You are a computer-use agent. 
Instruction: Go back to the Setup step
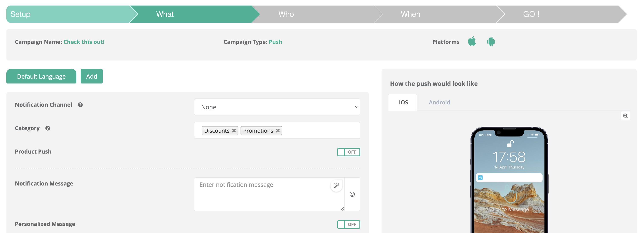click(x=20, y=14)
